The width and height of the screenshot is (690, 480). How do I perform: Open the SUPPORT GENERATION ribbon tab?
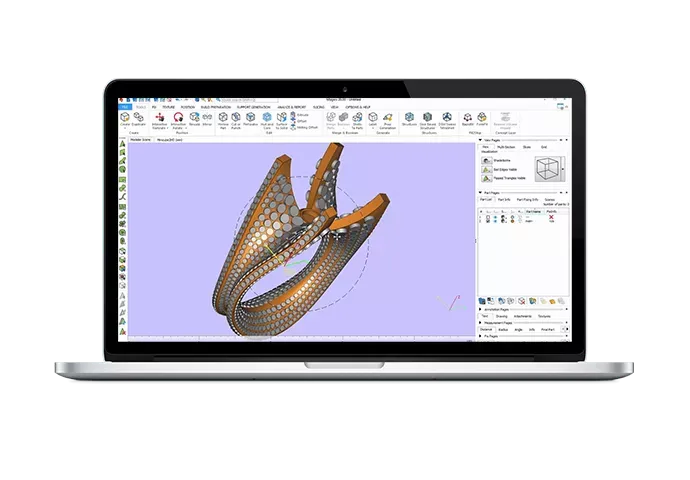click(x=253, y=107)
